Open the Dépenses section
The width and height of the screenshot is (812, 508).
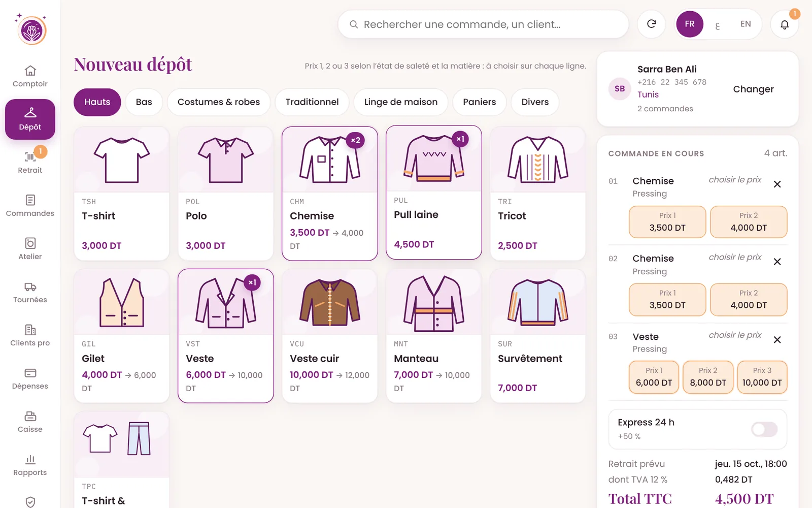(30, 378)
